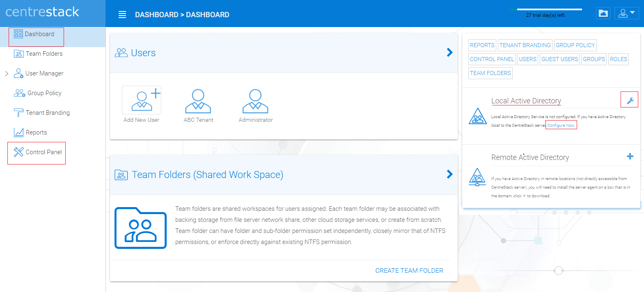Click the Users heading icon
Screen dimensions: 644x292
tap(121, 53)
